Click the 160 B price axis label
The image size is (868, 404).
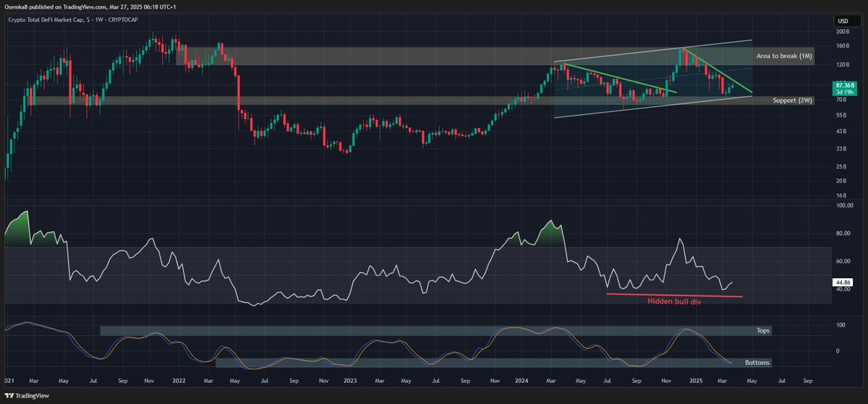(x=842, y=46)
